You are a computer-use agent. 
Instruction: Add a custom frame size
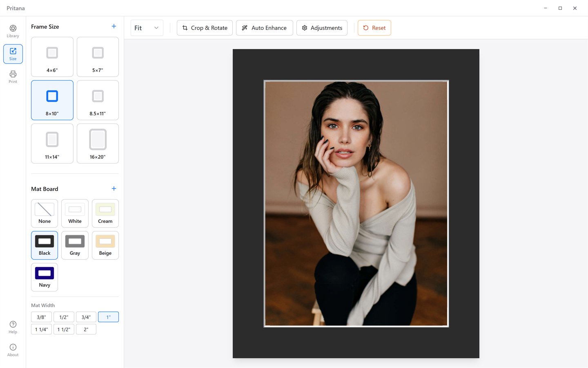[x=114, y=27]
